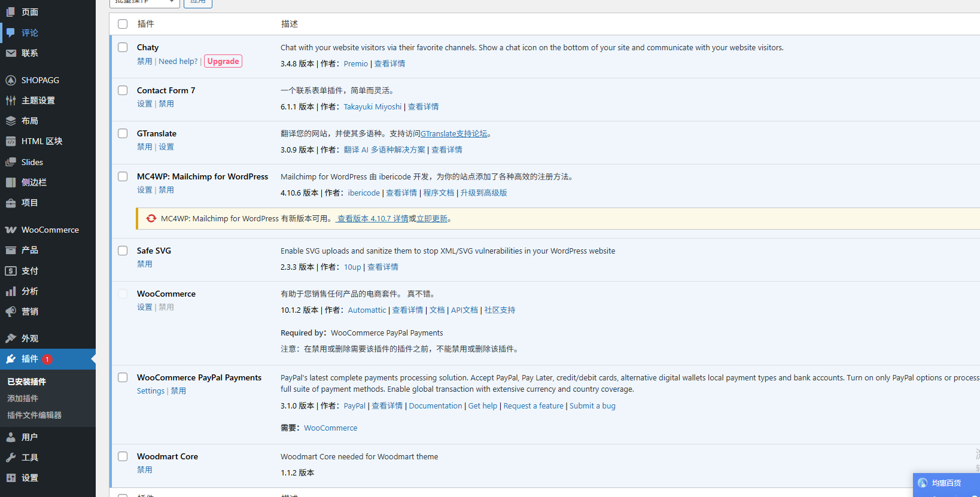
Task: Click the settings 设置 icon in sidebar
Action: [x=11, y=478]
